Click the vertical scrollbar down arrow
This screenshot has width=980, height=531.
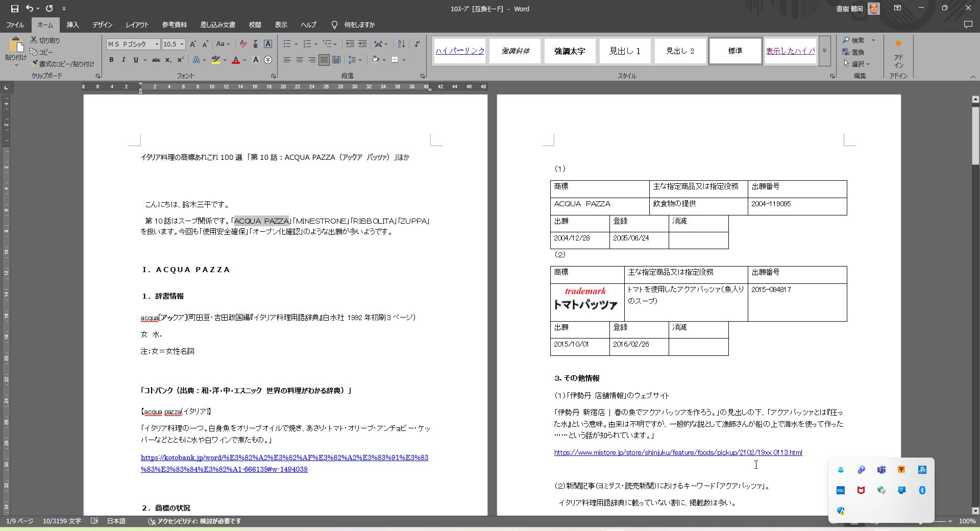click(x=975, y=511)
